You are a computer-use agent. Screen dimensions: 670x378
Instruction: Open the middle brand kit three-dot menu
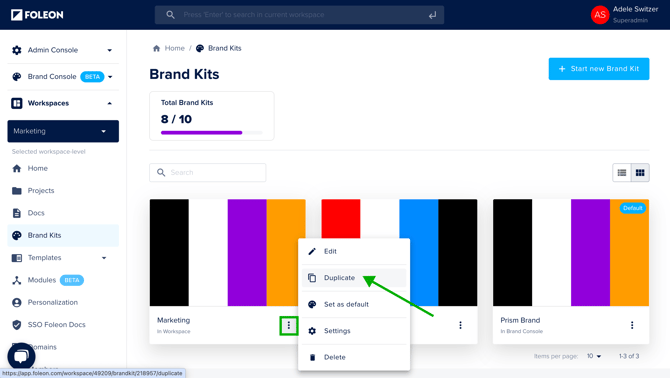[x=460, y=325]
